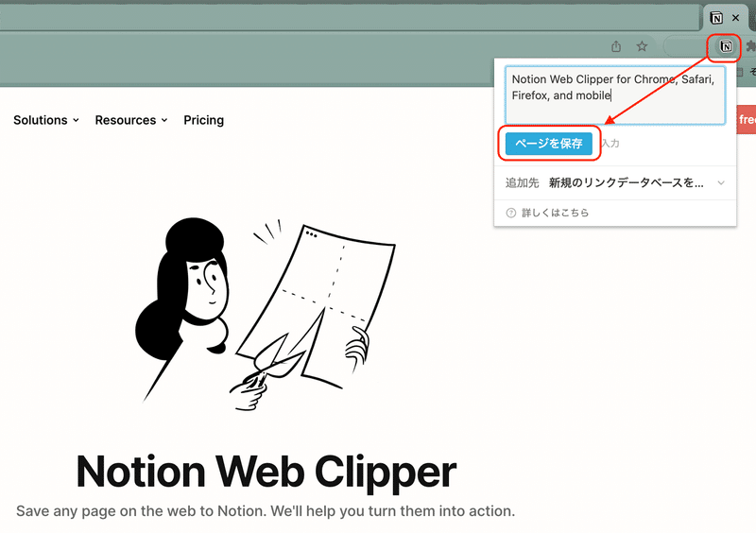The width and height of the screenshot is (756, 533).
Task: Click the 'Save any page on the web' subtitle
Action: point(266,511)
